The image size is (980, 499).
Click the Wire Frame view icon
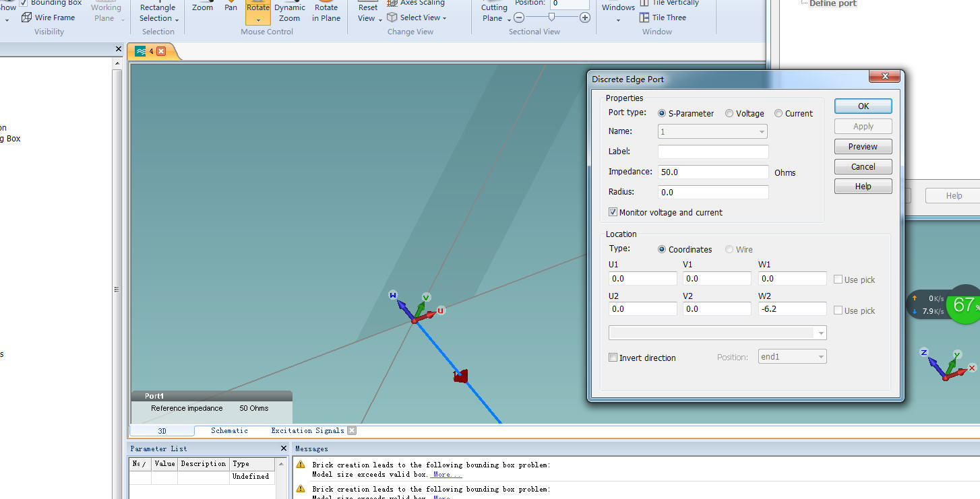click(26, 18)
